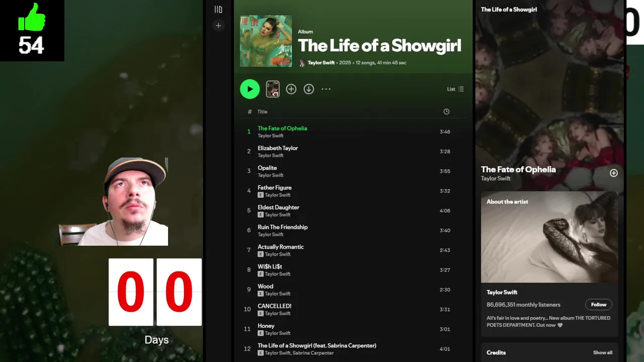Click the explicit badge on Wood

click(x=261, y=294)
